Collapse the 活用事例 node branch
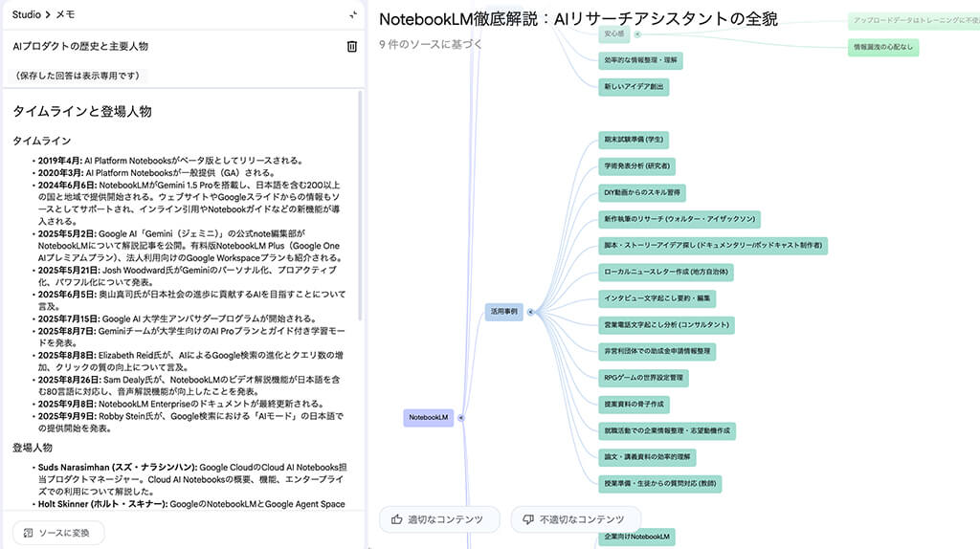Screen dimensions: 980x549 pyautogui.click(x=530, y=312)
